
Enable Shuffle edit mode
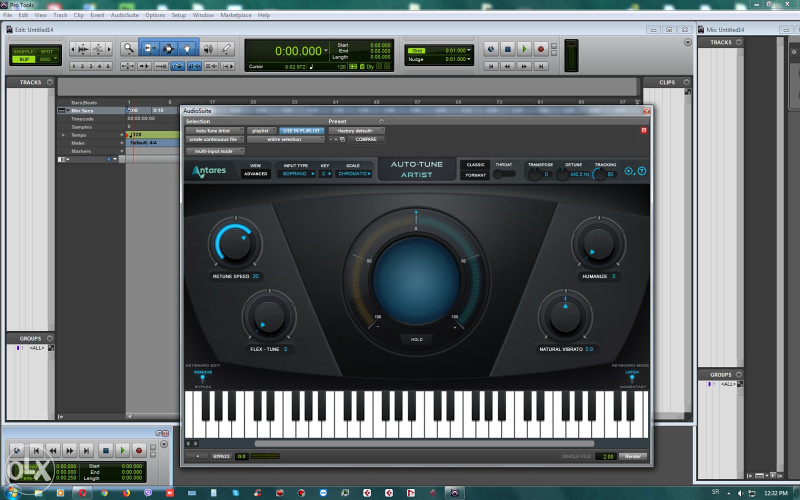pos(23,52)
